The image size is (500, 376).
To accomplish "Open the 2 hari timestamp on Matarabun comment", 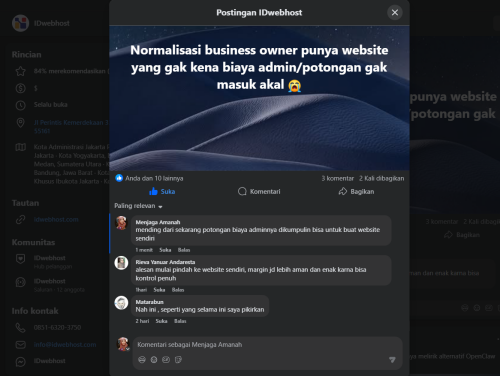I will (142, 321).
